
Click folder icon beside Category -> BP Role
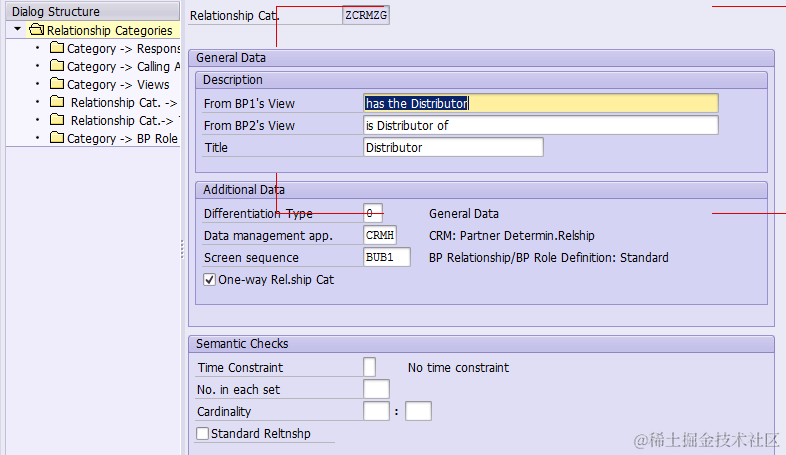pos(57,138)
